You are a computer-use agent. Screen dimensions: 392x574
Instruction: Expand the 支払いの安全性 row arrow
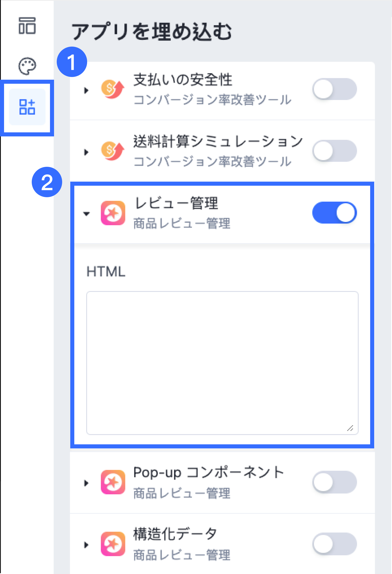coord(86,90)
